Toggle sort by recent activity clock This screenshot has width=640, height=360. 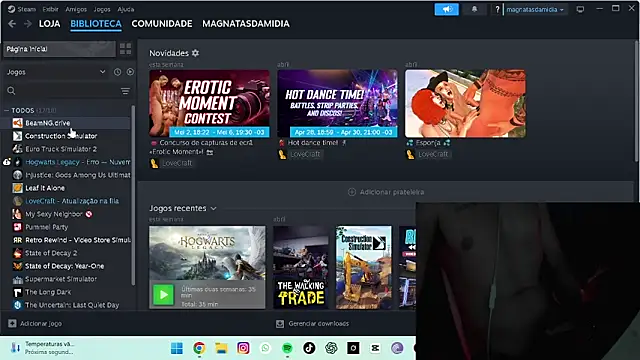click(x=117, y=72)
